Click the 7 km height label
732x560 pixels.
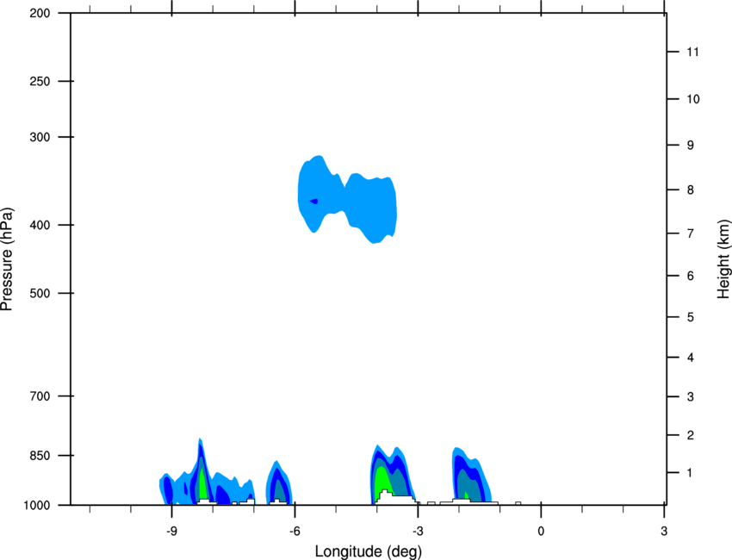click(691, 233)
